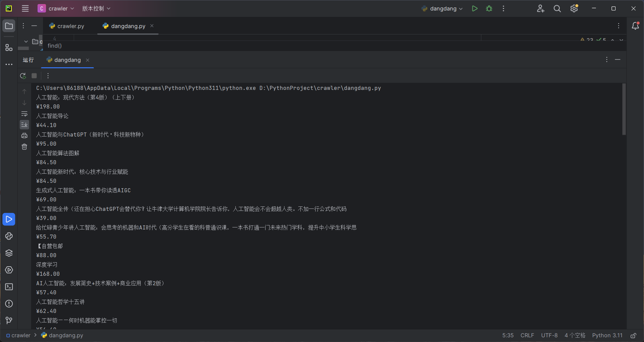Open Python 3.11 interpreter selector
644x342 pixels.
click(607, 335)
